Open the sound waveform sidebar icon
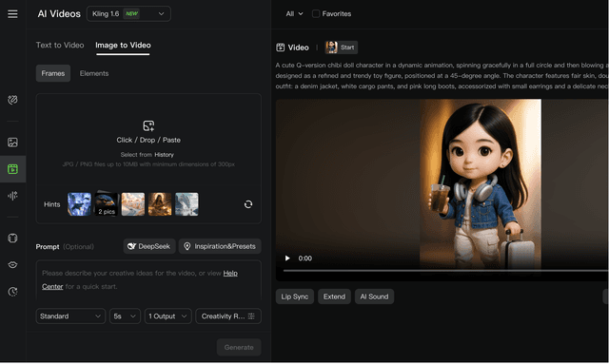Image resolution: width=609 pixels, height=364 pixels. click(12, 196)
